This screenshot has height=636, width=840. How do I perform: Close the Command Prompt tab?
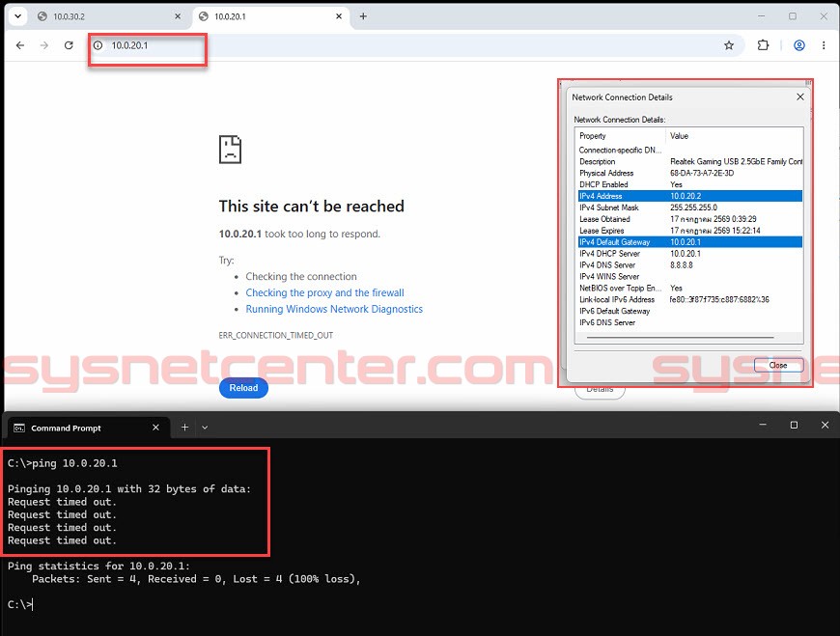155,428
